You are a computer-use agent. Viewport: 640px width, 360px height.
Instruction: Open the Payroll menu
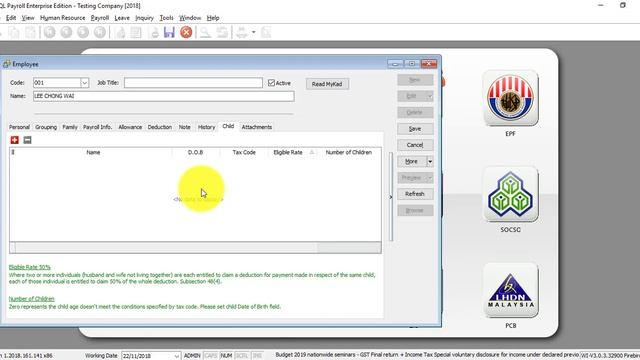pos(100,18)
